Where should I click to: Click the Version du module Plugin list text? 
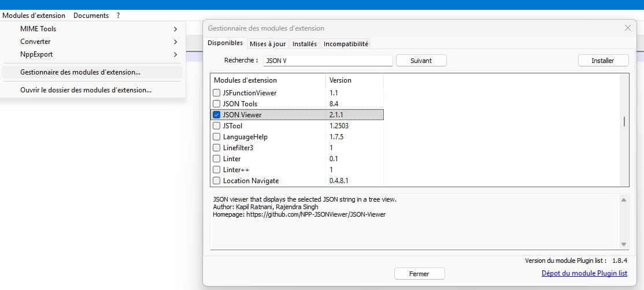click(565, 261)
